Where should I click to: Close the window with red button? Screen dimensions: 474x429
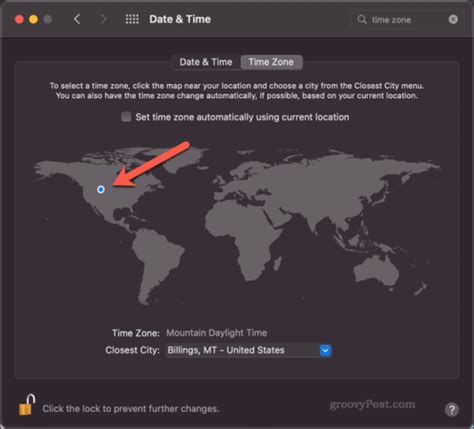(x=19, y=19)
